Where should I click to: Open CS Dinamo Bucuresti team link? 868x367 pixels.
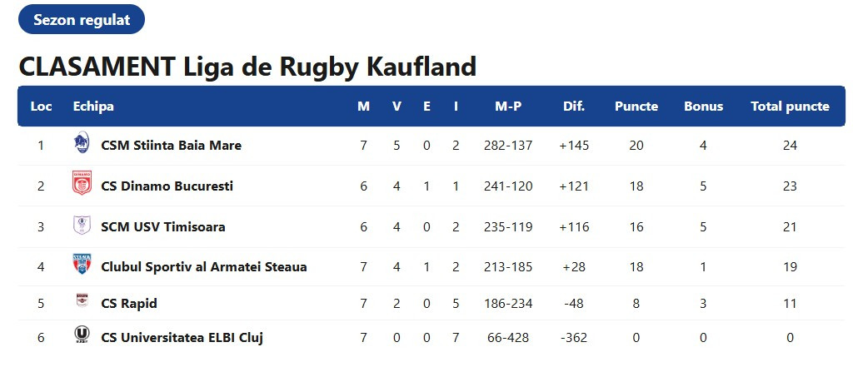click(x=167, y=186)
